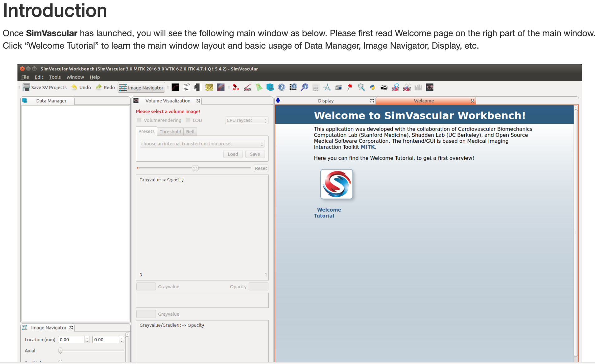Click the blue magnifier help search icon
This screenshot has width=595, height=364.
pyautogui.click(x=305, y=87)
